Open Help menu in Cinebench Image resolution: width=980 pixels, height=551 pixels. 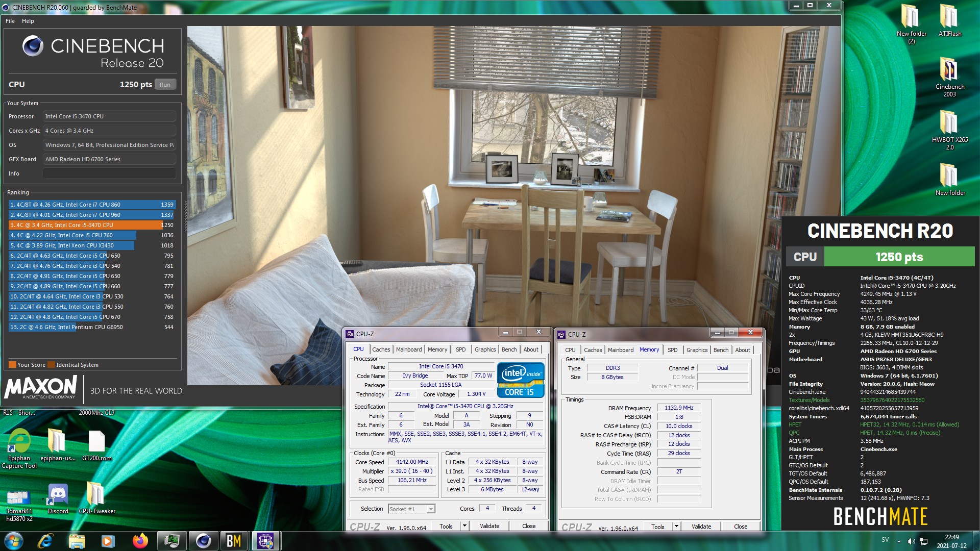[x=28, y=21]
